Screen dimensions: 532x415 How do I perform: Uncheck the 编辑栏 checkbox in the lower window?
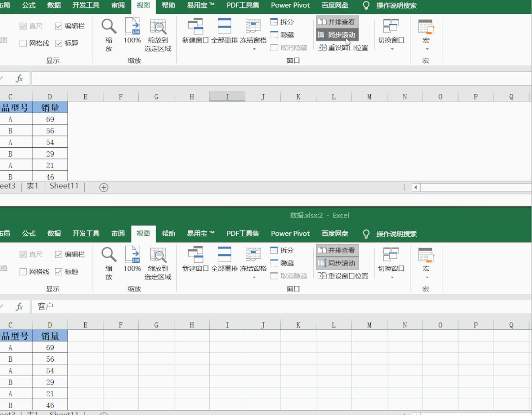point(59,255)
